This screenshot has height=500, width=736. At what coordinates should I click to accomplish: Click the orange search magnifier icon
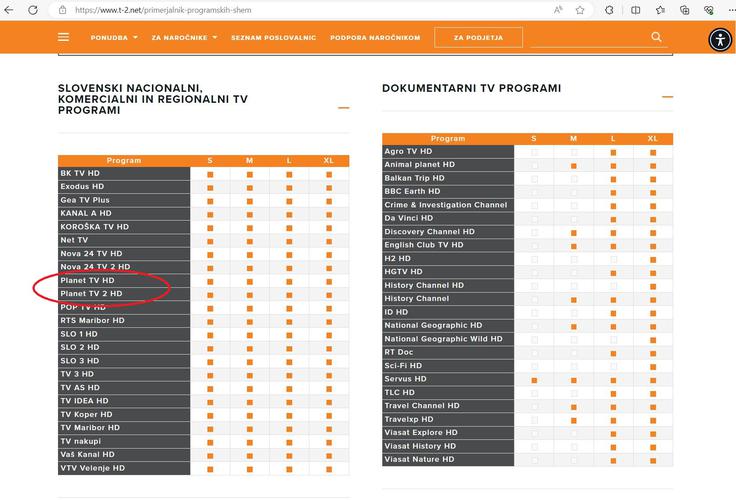pyautogui.click(x=656, y=37)
